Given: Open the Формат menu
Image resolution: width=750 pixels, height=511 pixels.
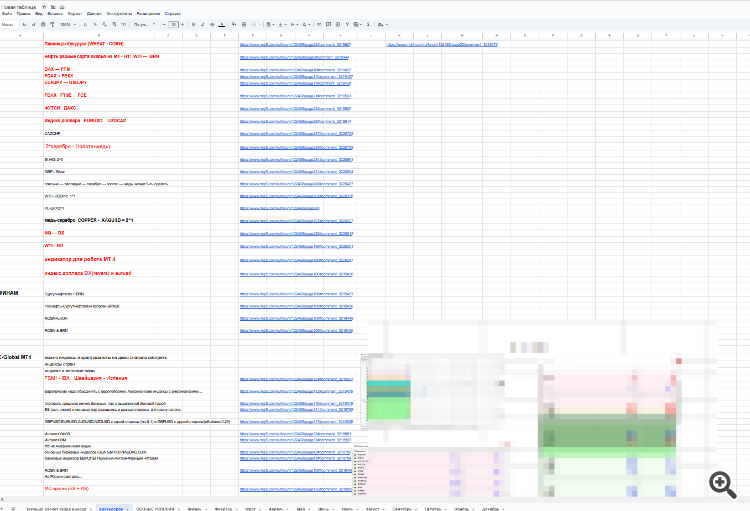Looking at the screenshot, I should (75, 14).
